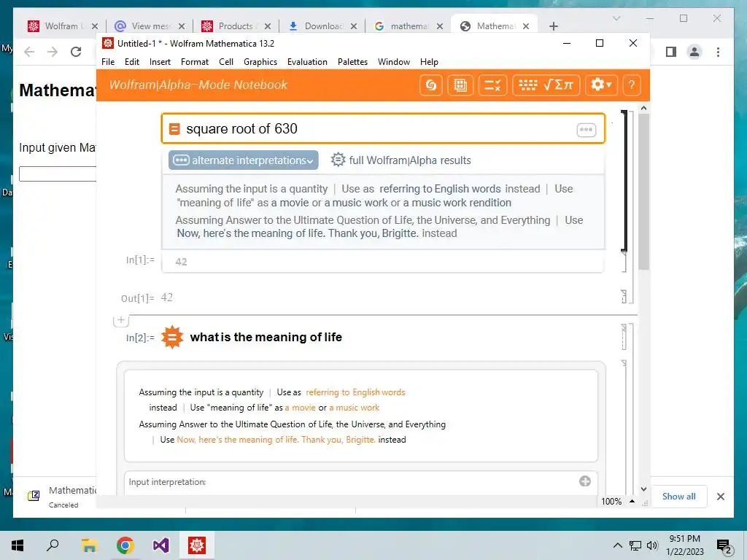The width and height of the screenshot is (747, 560).
Task: Click the In[1] cell containing 42
Action: point(383,262)
